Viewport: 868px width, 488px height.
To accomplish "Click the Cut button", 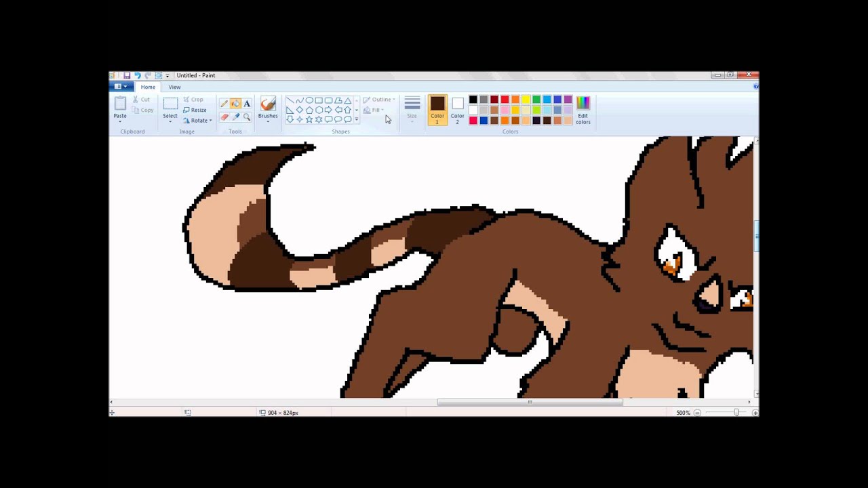I will (141, 100).
